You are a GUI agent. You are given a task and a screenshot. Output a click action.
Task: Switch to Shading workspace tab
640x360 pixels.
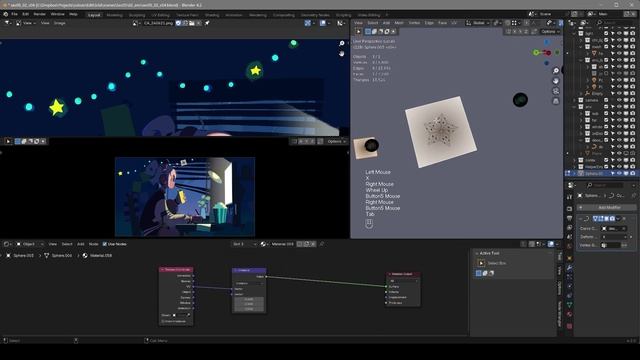pyautogui.click(x=212, y=15)
